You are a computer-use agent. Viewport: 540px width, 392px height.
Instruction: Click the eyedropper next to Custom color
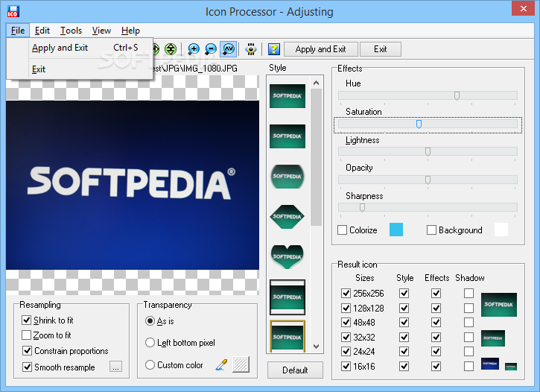pos(221,364)
